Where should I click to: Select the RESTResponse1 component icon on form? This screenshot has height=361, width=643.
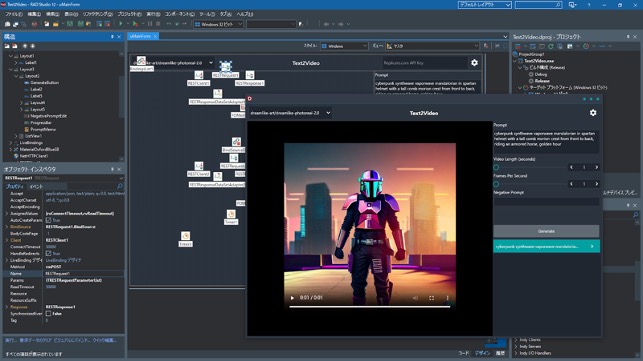250,75
